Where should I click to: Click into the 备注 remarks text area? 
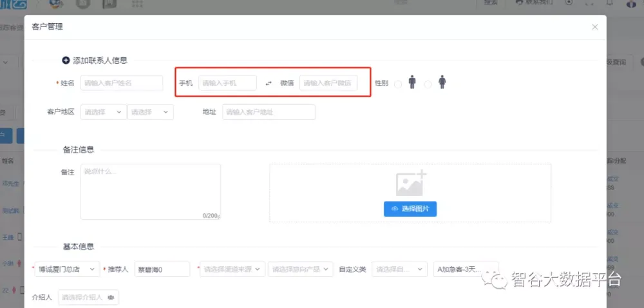click(150, 191)
